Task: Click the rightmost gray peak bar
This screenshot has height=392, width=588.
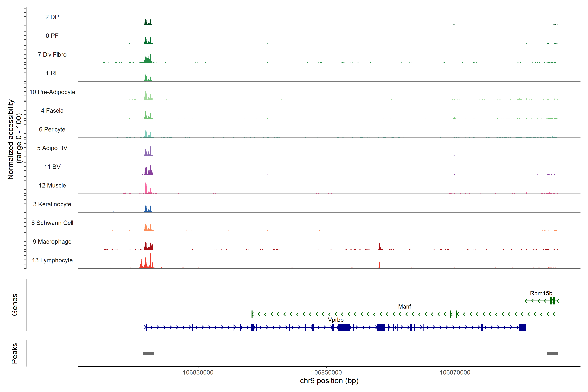Action: tap(552, 353)
